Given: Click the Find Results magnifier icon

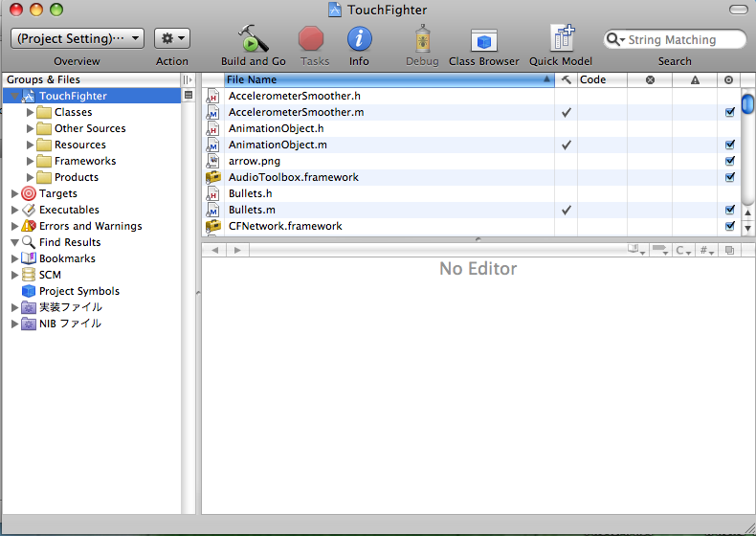Looking at the screenshot, I should pyautogui.click(x=29, y=242).
